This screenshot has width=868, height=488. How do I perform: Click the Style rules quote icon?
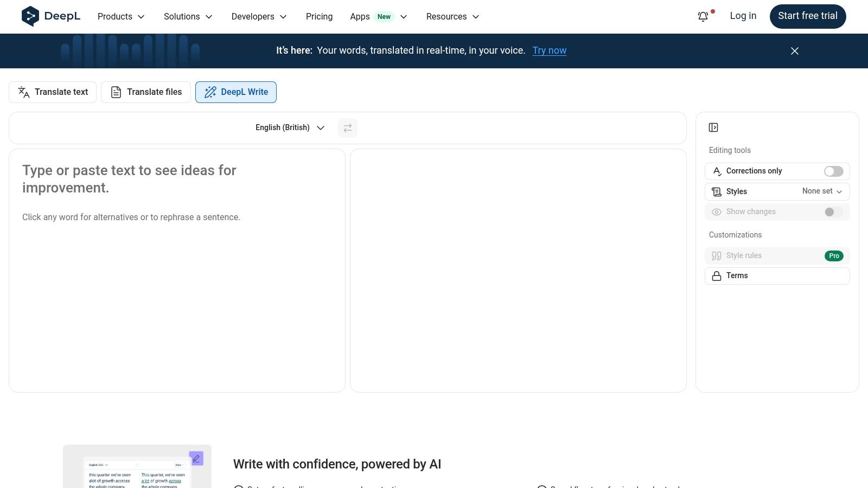pos(717,256)
